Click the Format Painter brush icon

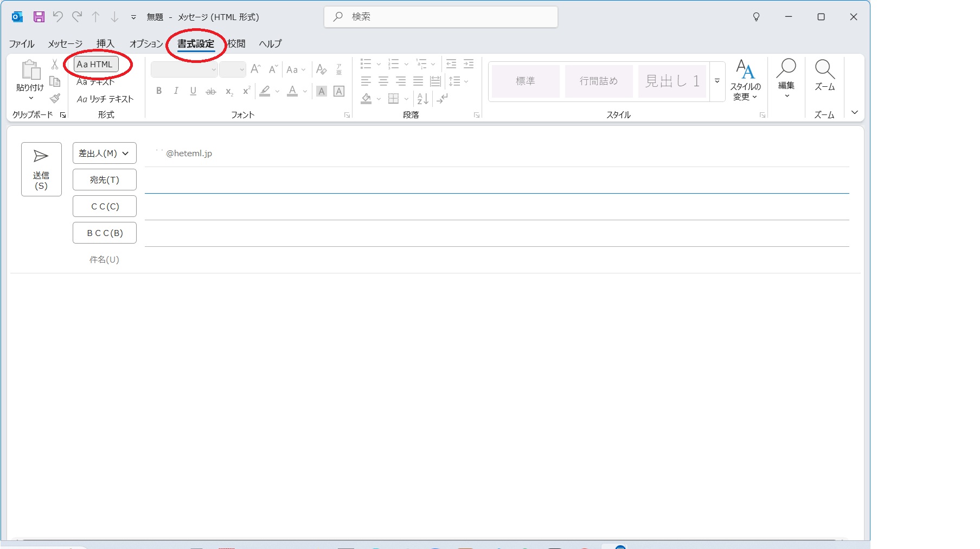(x=55, y=99)
